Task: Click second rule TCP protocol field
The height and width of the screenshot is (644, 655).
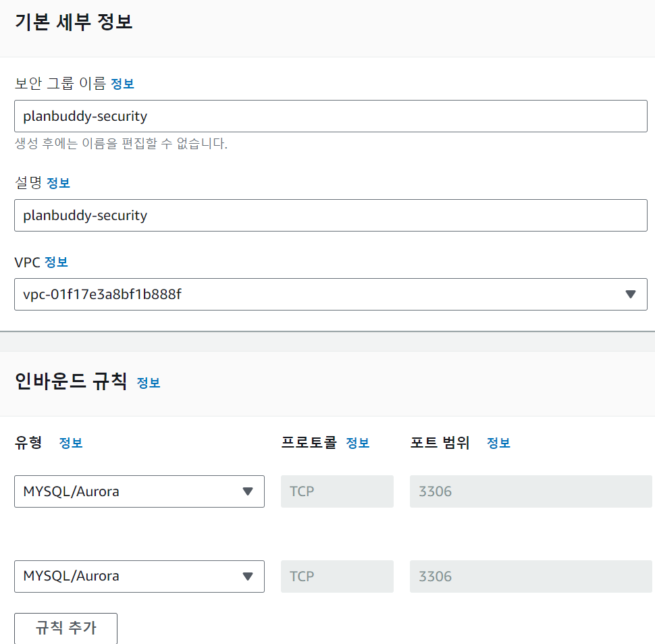Action: coord(337,576)
